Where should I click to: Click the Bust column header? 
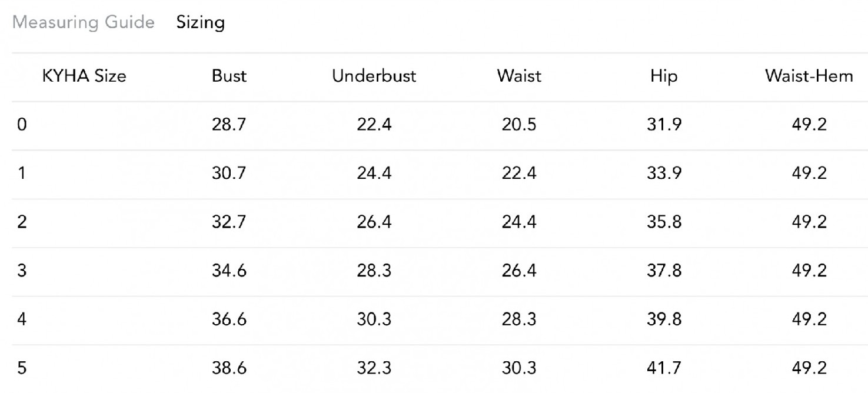pyautogui.click(x=229, y=75)
